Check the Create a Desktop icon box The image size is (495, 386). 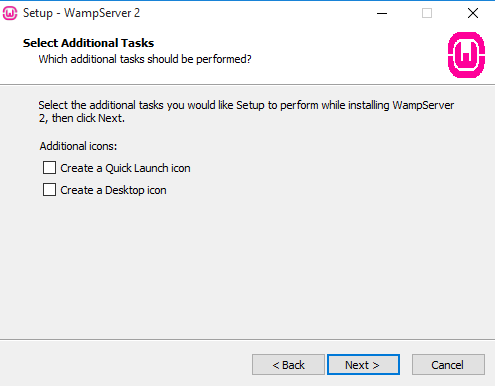[49, 190]
